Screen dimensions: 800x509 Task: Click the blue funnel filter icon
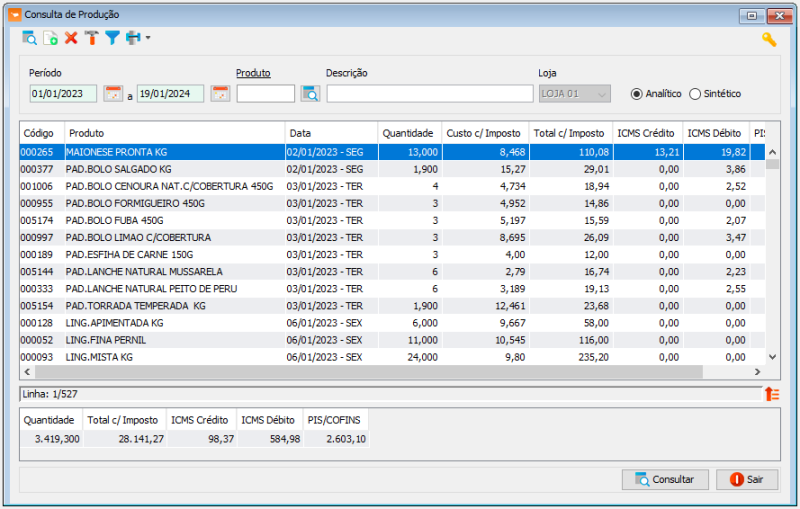tap(112, 38)
